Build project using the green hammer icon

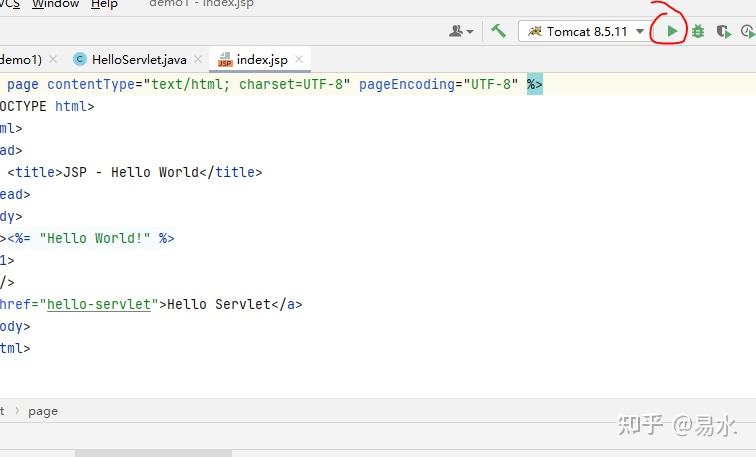point(498,32)
